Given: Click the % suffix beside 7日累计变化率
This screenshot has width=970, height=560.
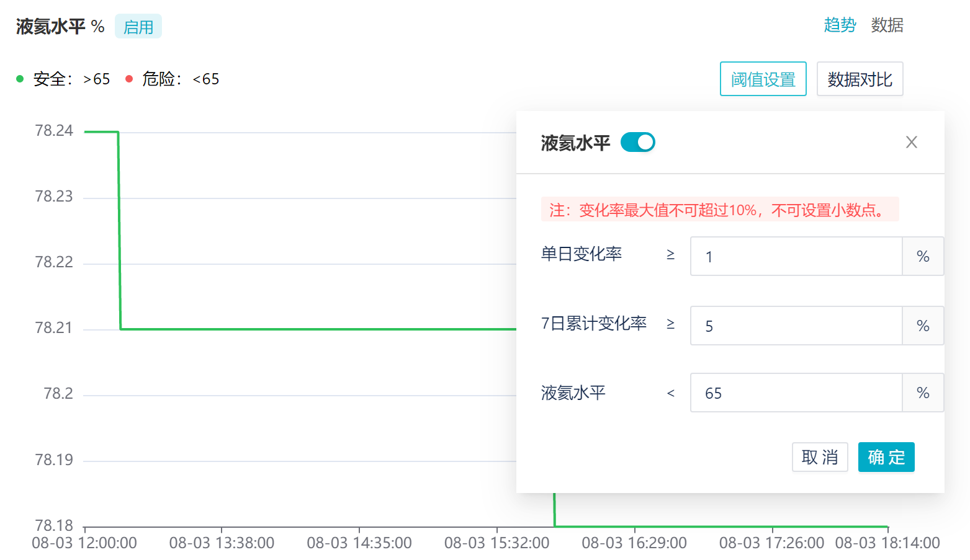Looking at the screenshot, I should (923, 326).
